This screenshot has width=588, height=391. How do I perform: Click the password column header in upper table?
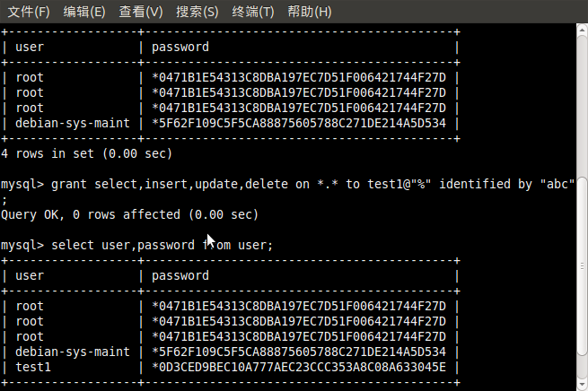pos(180,47)
